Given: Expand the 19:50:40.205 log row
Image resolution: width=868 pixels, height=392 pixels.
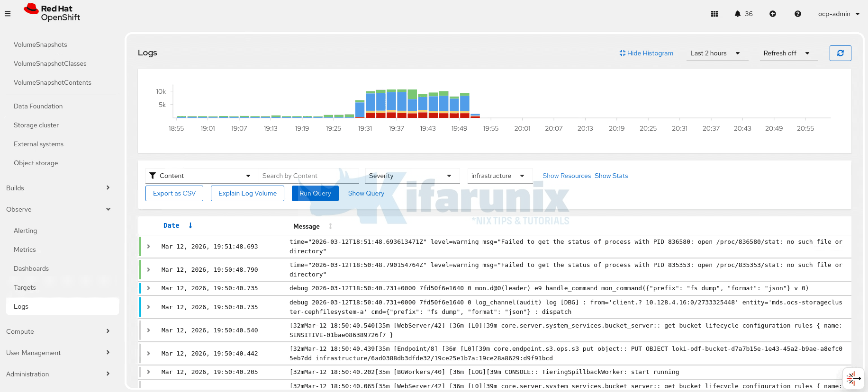Looking at the screenshot, I should (149, 372).
